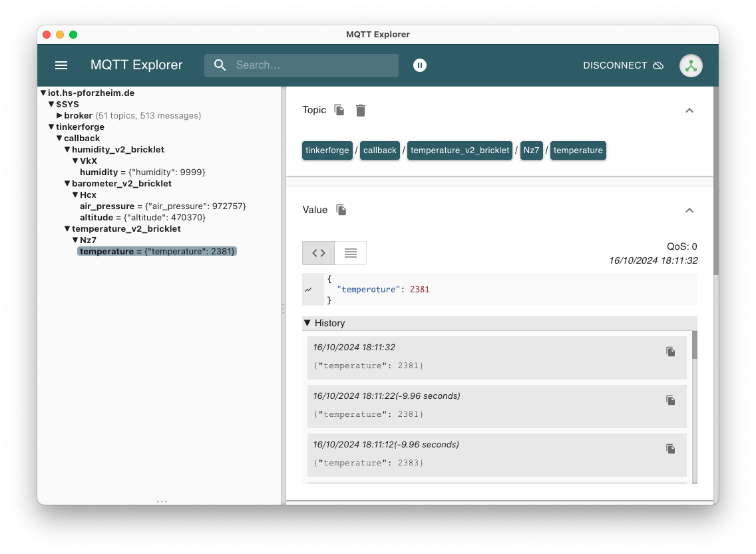Copy the value payload with the copy icon

point(341,210)
